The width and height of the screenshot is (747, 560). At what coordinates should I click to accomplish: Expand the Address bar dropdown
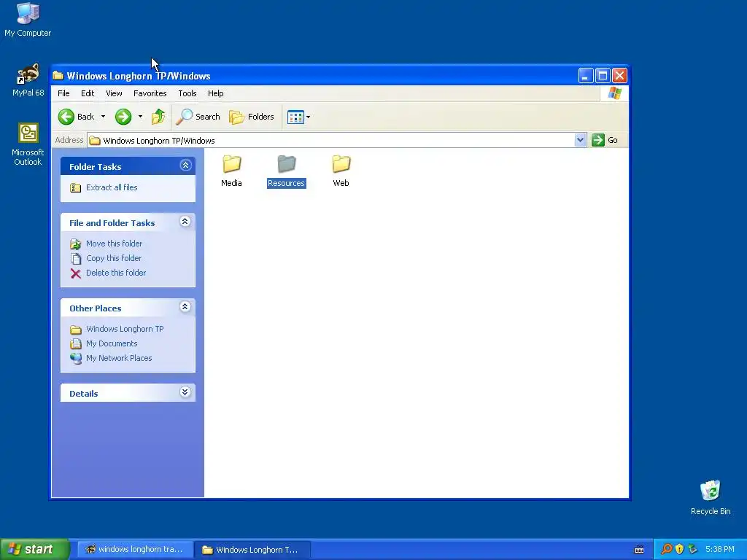pyautogui.click(x=580, y=140)
